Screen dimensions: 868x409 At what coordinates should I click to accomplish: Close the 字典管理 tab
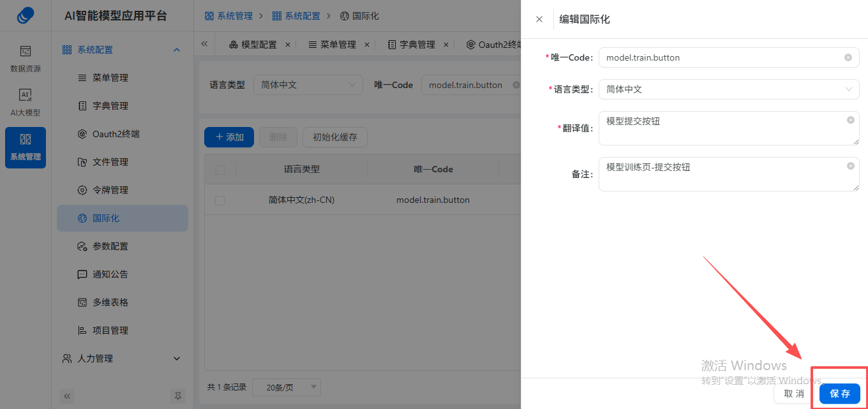point(445,45)
